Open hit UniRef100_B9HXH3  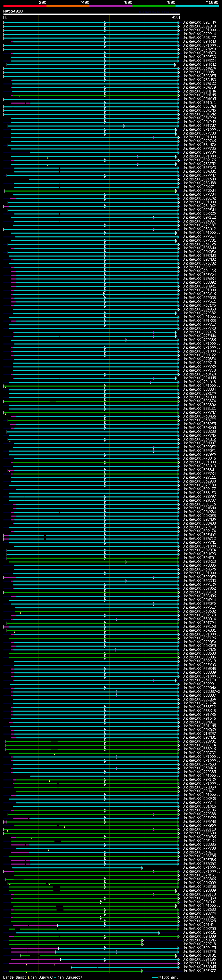coord(199,41)
